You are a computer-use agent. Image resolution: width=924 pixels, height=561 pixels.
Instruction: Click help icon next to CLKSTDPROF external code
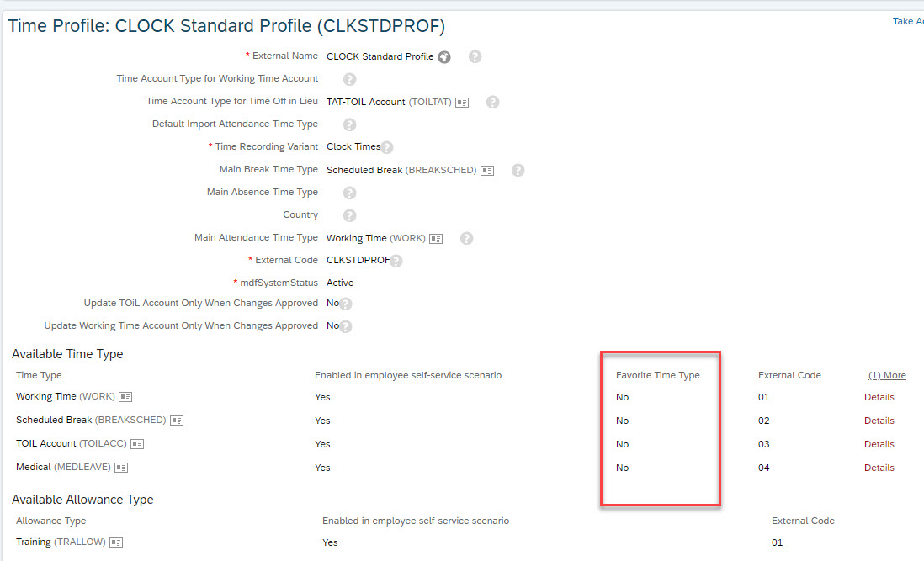click(x=396, y=261)
